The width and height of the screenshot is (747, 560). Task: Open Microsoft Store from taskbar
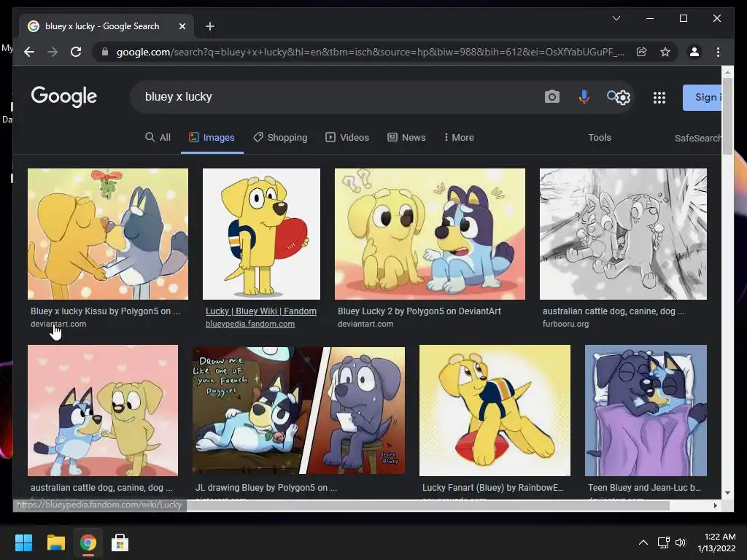(120, 542)
